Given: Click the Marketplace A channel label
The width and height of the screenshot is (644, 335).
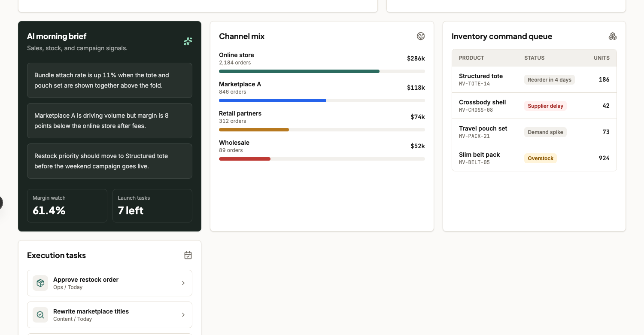Looking at the screenshot, I should pos(240,84).
